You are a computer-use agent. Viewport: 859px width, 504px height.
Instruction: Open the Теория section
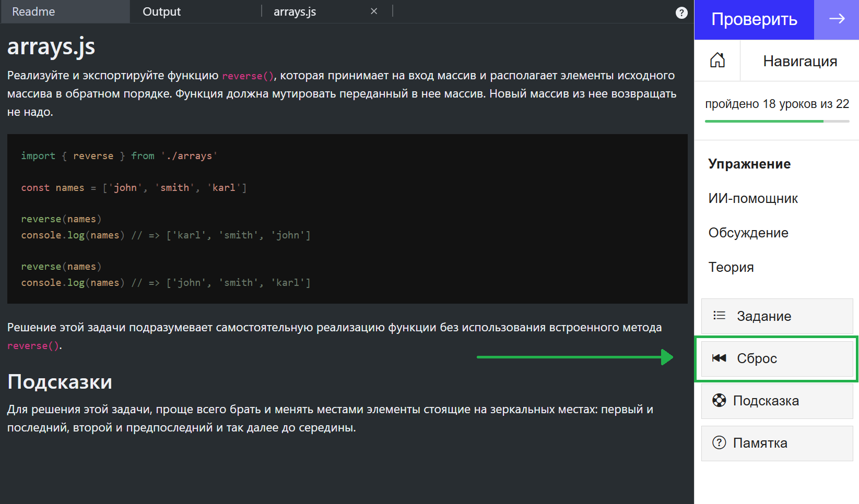coord(731,267)
